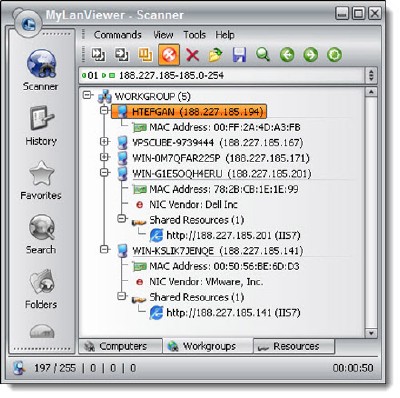The height and width of the screenshot is (398, 400).
Task: Click the green back arrow icon
Action: pos(287,55)
